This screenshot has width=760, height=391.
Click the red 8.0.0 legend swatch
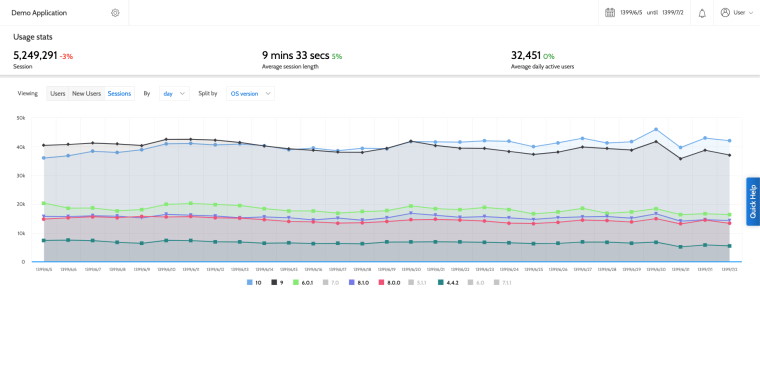381,282
